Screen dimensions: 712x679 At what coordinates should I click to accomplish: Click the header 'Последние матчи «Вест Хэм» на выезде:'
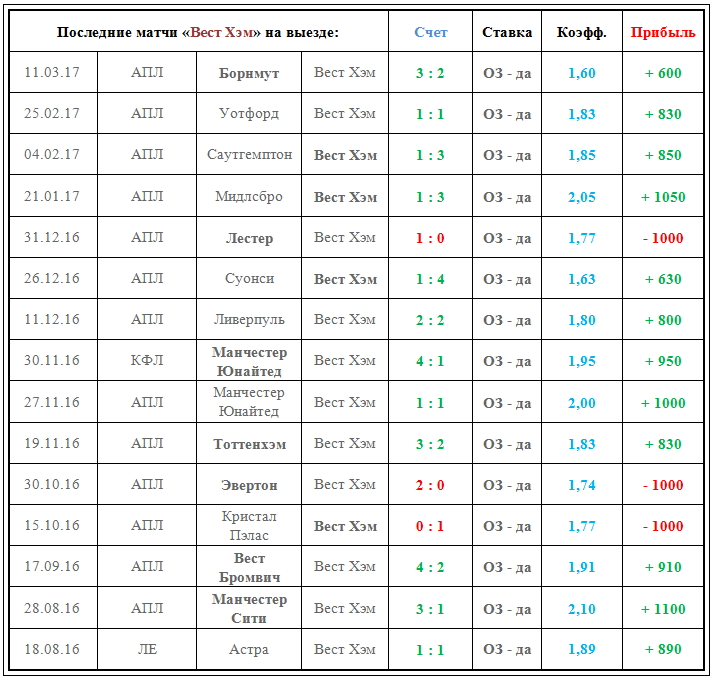click(x=198, y=33)
